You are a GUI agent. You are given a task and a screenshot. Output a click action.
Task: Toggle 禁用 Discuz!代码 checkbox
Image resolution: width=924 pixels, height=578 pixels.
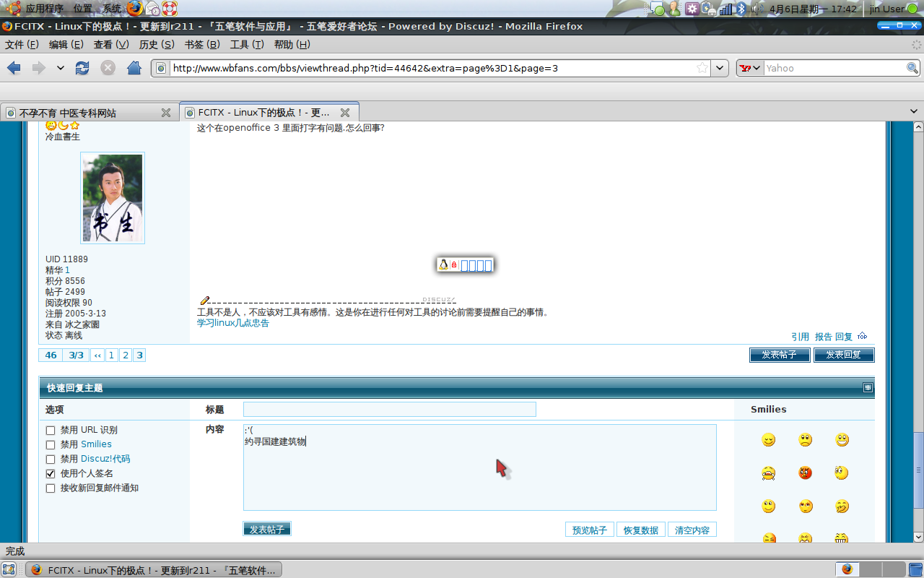click(51, 460)
